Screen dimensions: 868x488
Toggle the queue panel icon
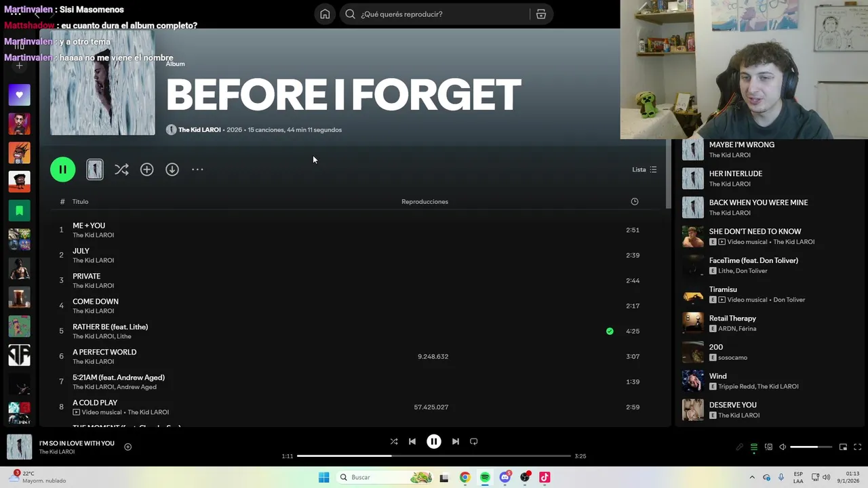click(x=754, y=447)
